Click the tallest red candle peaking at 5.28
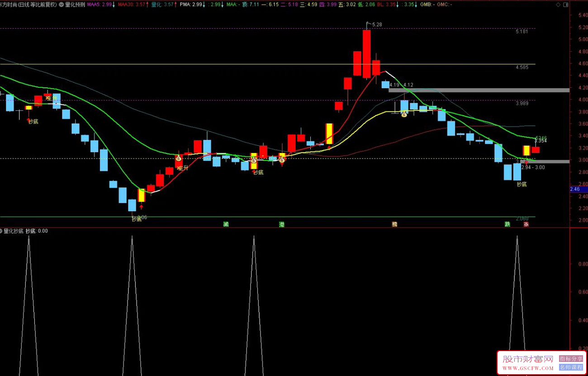The image size is (588, 376). point(366,54)
